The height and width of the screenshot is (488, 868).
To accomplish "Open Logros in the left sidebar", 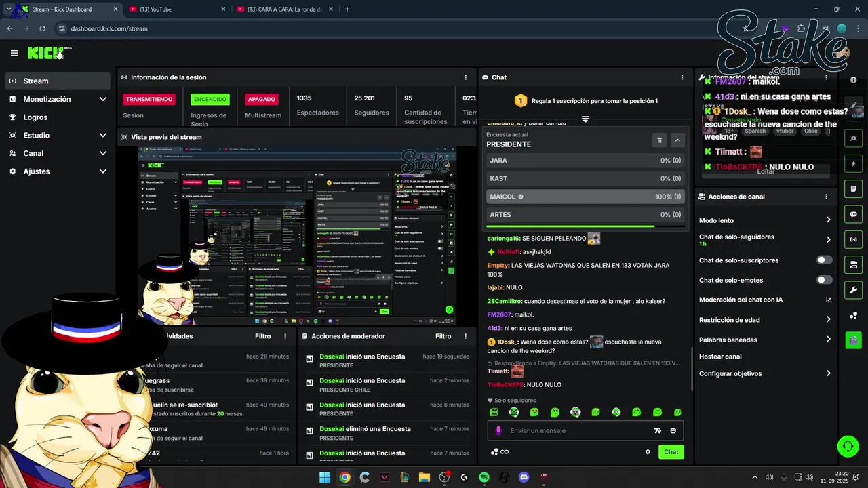I will pyautogui.click(x=58, y=117).
